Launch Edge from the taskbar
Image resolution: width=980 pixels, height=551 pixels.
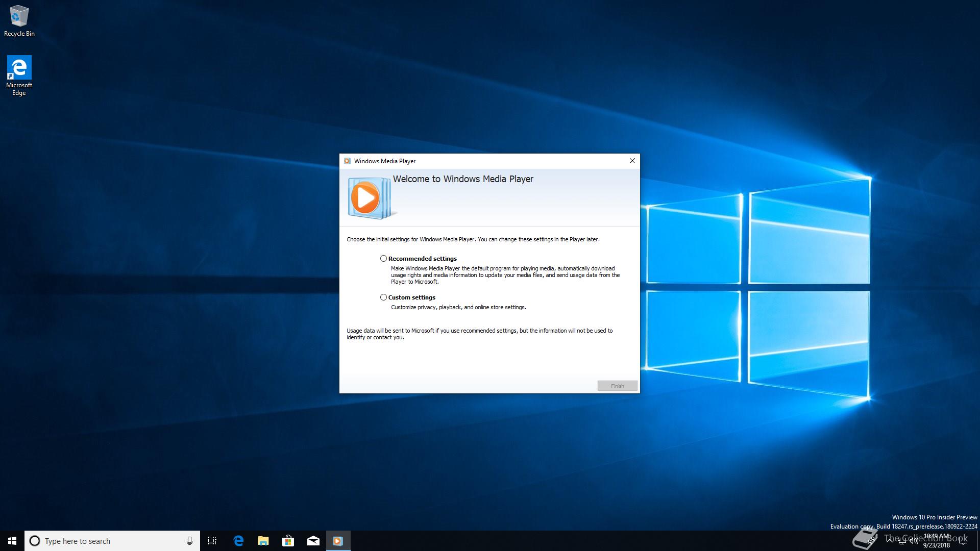point(238,541)
